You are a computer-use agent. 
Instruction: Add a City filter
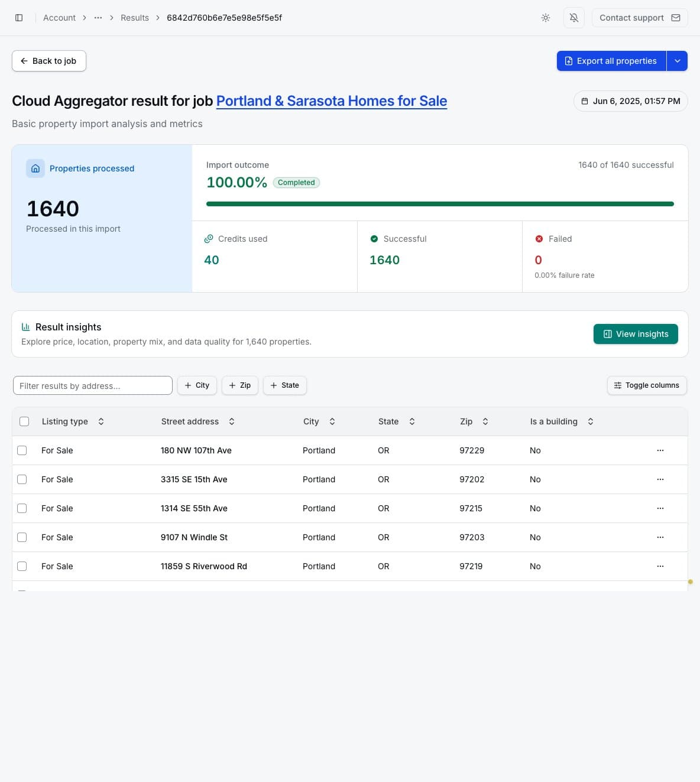(x=197, y=385)
